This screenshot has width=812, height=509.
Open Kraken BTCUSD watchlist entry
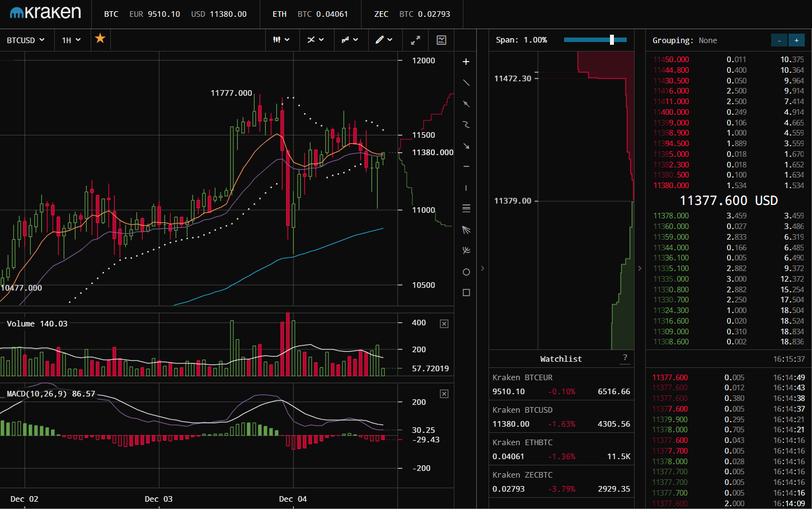(561, 417)
